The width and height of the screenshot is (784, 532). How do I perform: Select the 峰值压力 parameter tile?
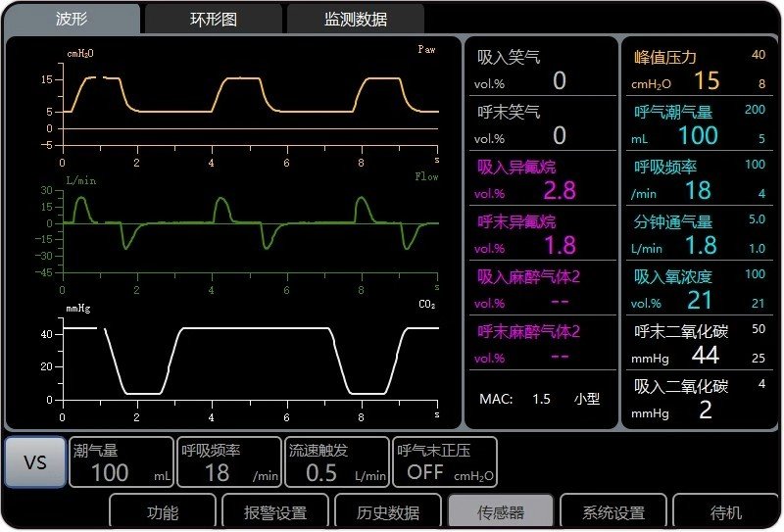(697, 70)
